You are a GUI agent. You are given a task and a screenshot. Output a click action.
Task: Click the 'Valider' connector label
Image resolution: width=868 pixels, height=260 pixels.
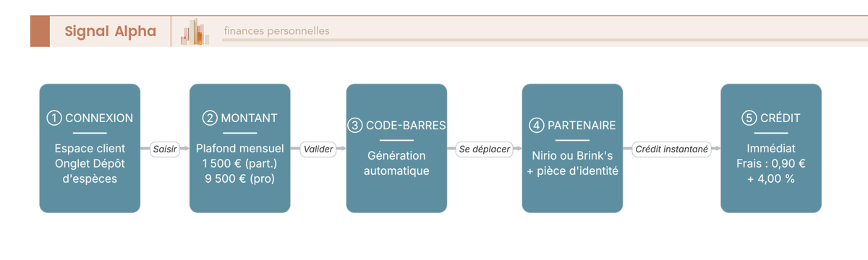point(318,149)
